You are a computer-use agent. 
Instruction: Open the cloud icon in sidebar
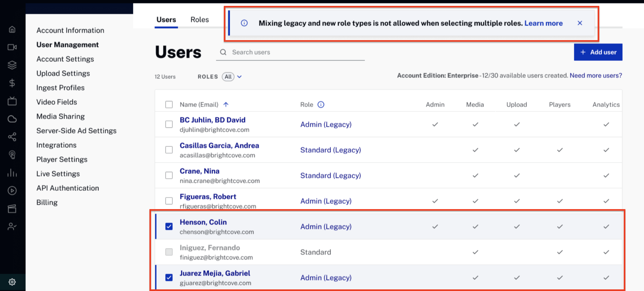pyautogui.click(x=12, y=119)
